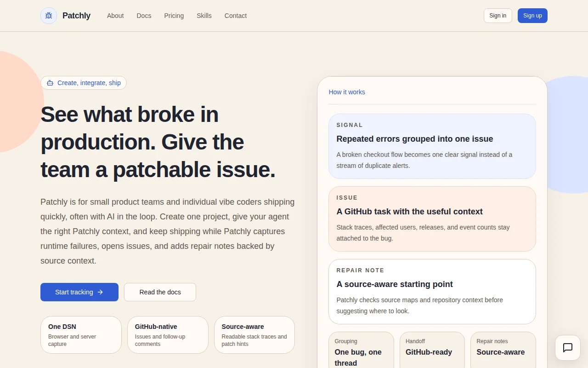The image size is (588, 368).
Task: Click text 'Stack traces, affected users, releases'
Action: 423,233
